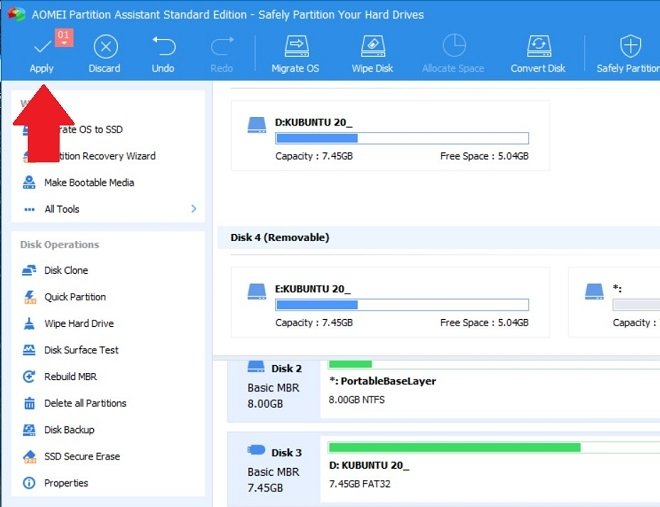This screenshot has width=660, height=507.
Task: Click the All Tools ellipsis icon
Action: 29,210
